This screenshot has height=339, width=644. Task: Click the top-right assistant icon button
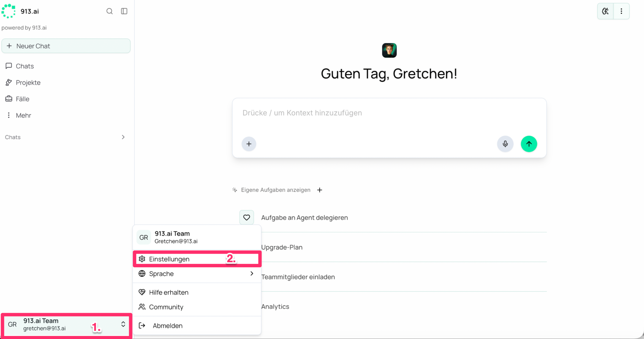[x=605, y=11]
